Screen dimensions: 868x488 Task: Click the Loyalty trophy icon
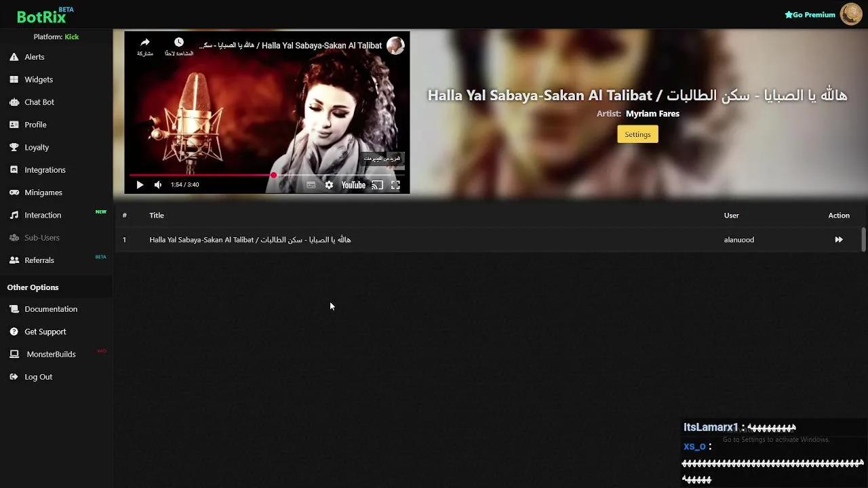pyautogui.click(x=14, y=147)
